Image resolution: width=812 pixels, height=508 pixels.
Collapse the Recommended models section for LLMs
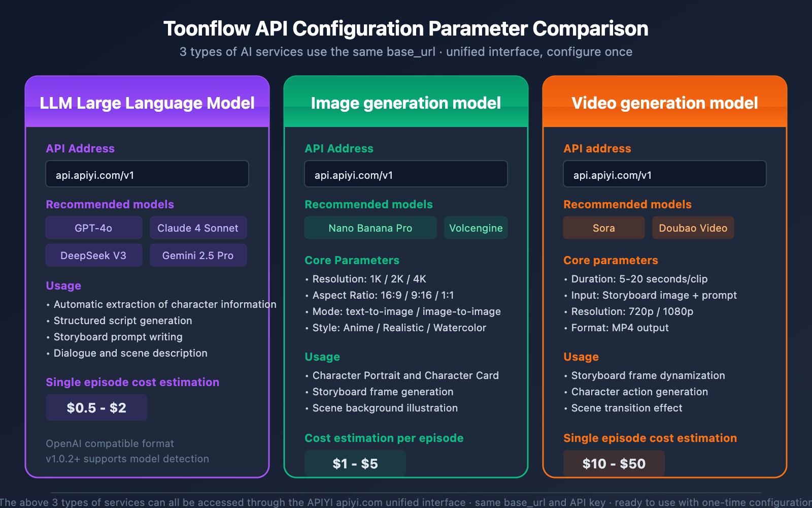pyautogui.click(x=110, y=204)
